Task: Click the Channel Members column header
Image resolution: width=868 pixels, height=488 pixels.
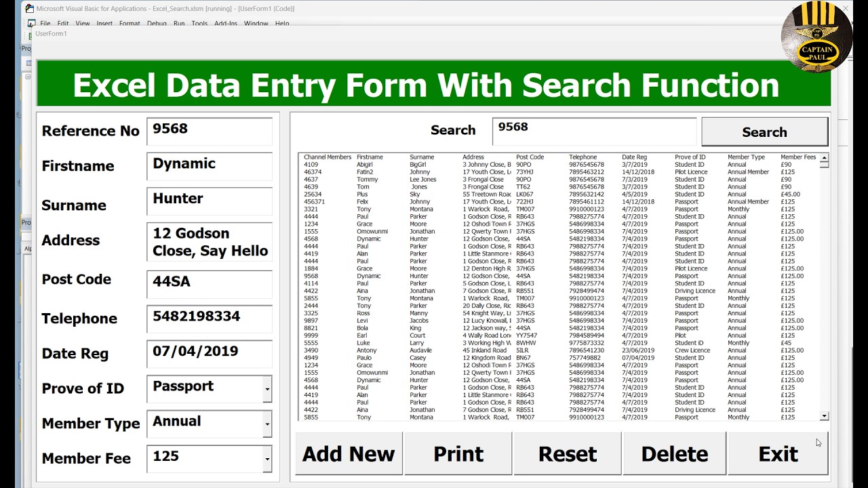Action: pyautogui.click(x=328, y=157)
